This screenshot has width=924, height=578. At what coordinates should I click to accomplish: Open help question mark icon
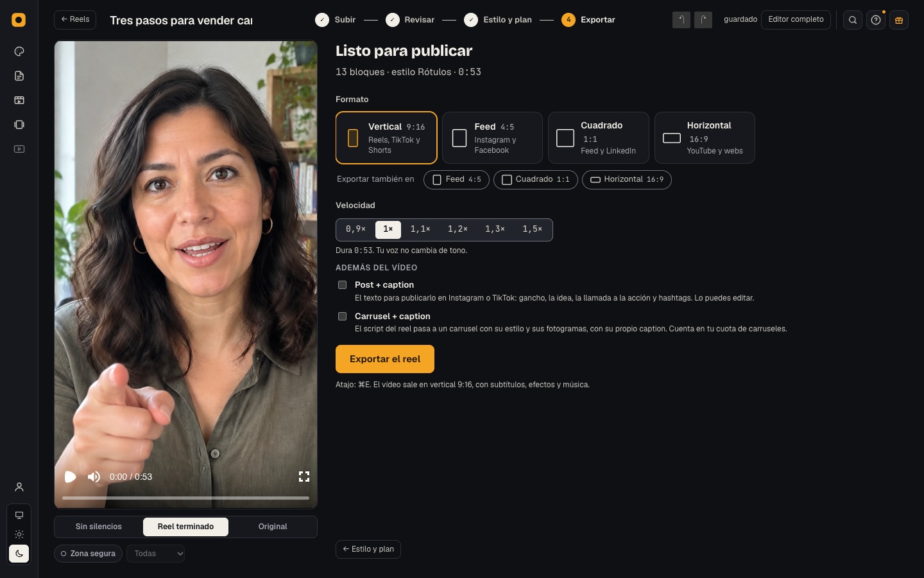pos(876,20)
